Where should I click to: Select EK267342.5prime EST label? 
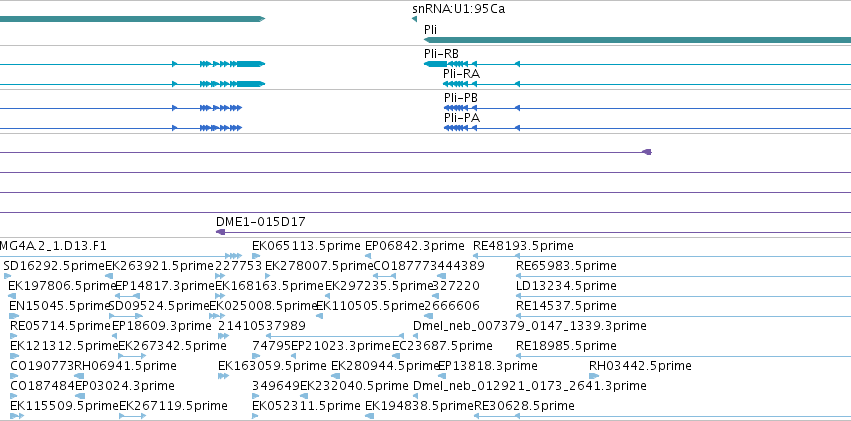click(173, 346)
